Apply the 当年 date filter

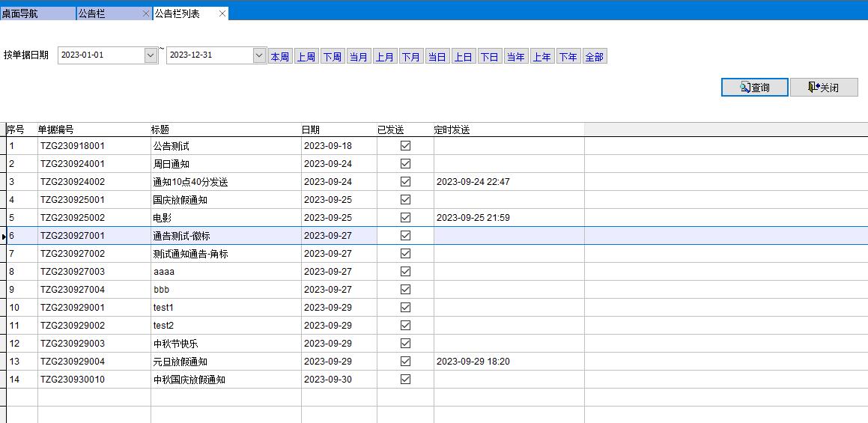[516, 57]
